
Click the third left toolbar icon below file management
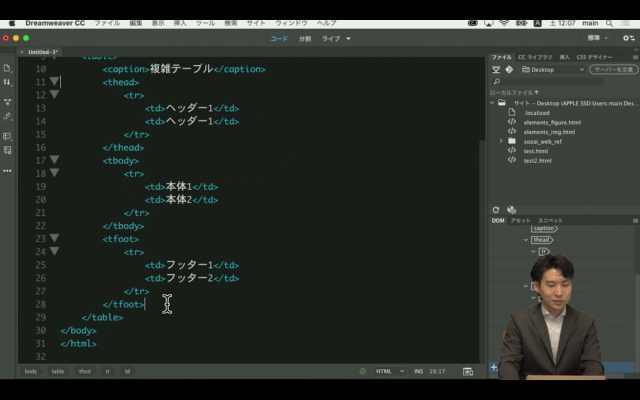pos(7,102)
